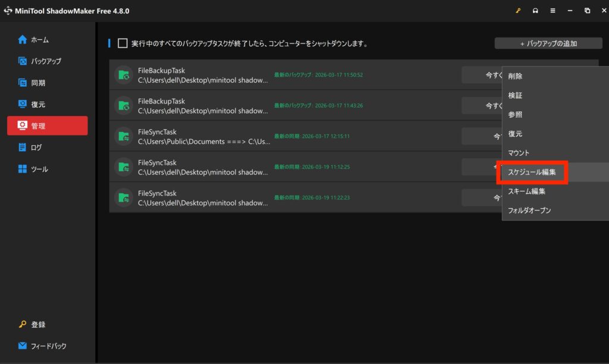The width and height of the screenshot is (609, 364).
Task: Choose フォルダオープン from the menu
Action: coord(529,210)
